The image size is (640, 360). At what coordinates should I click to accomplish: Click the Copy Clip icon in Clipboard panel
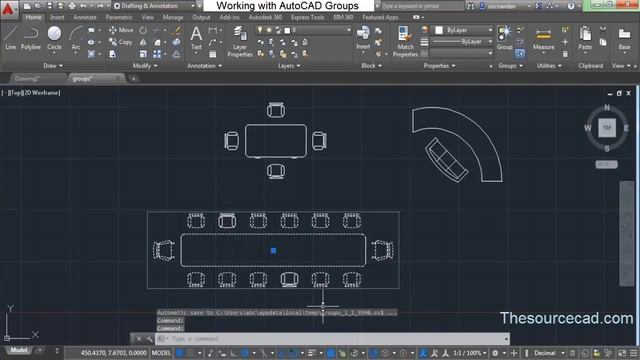coord(603,42)
